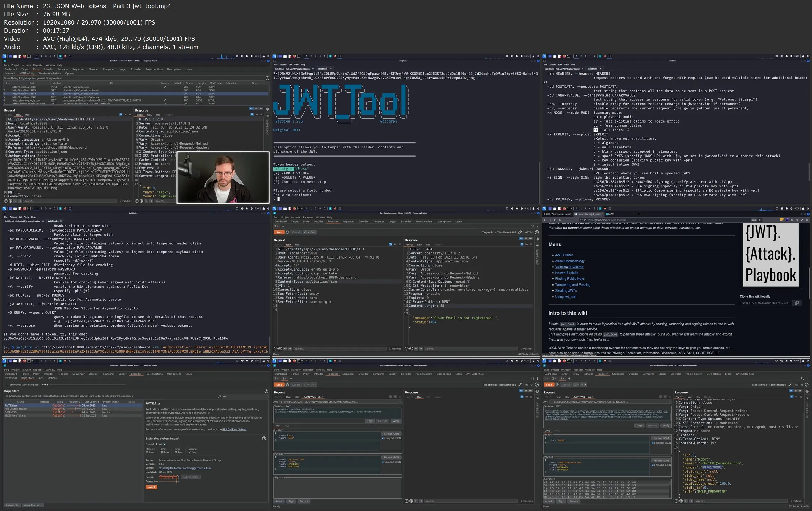Viewport: 812px width, 511px height.
Task: Open send settings gear in bottom-middle Repeater frame
Action: 287,385
